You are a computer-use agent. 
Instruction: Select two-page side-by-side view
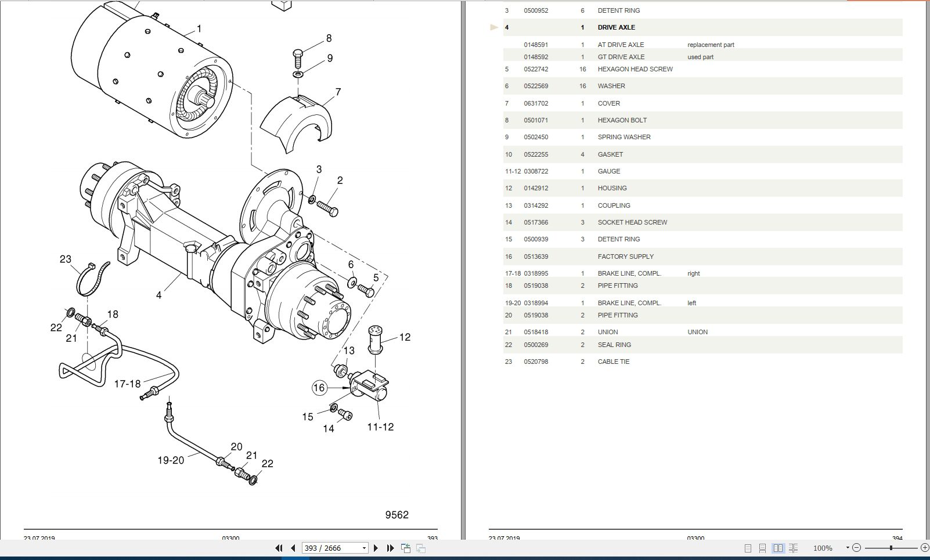tap(778, 548)
